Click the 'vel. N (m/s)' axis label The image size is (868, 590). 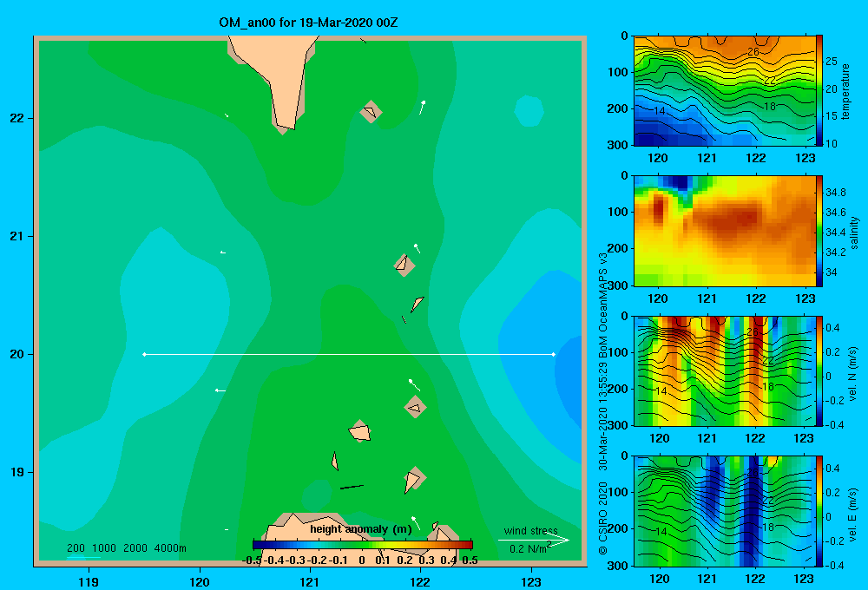point(852,374)
